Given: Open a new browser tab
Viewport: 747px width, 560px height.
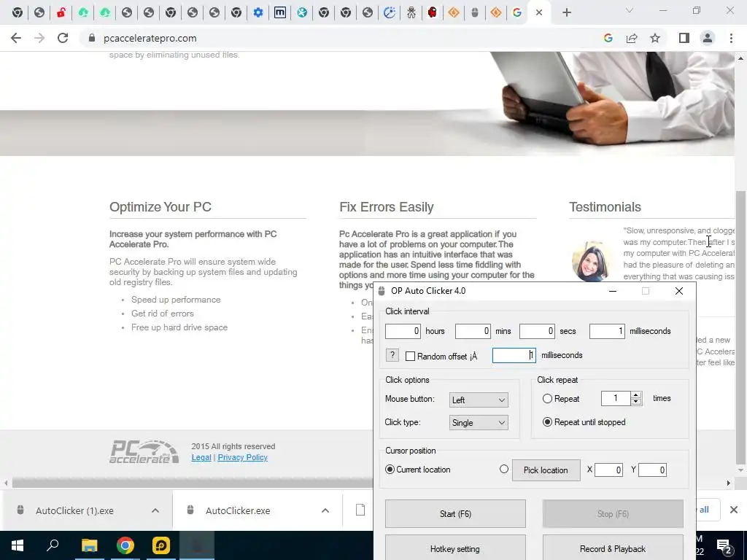Looking at the screenshot, I should (566, 13).
